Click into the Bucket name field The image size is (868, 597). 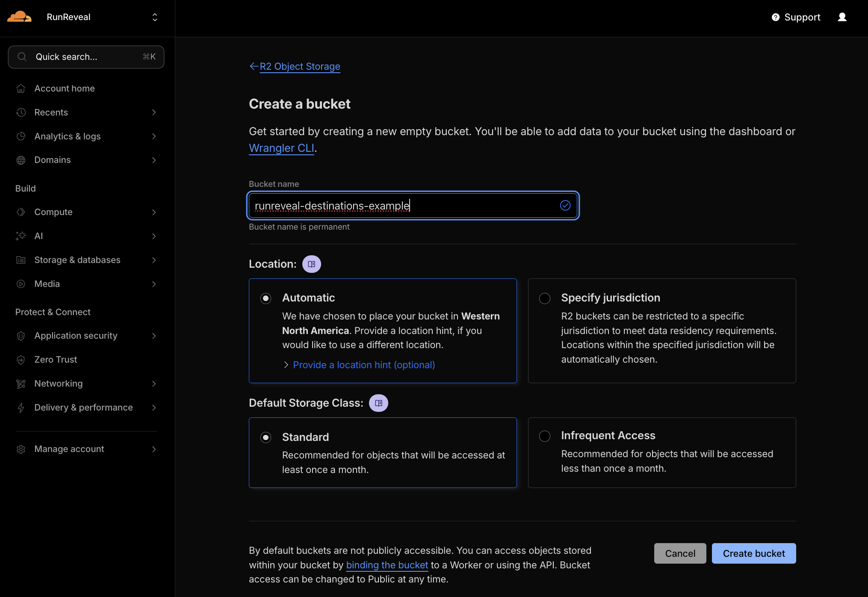402,206
